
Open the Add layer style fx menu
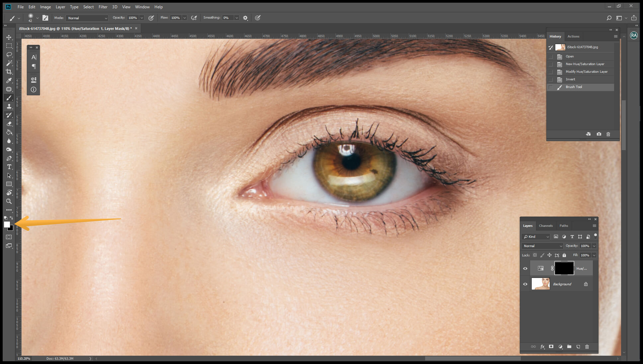click(x=543, y=347)
